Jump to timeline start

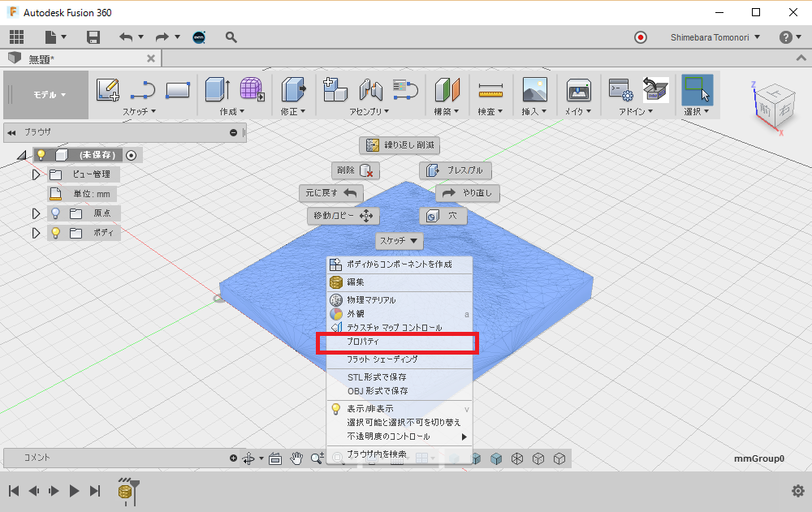tap(14, 491)
